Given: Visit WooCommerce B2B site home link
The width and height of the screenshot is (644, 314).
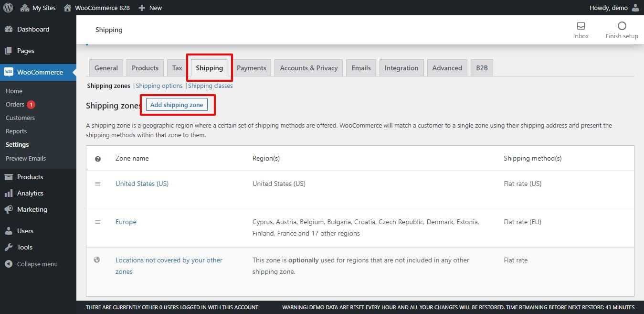Looking at the screenshot, I should point(96,8).
